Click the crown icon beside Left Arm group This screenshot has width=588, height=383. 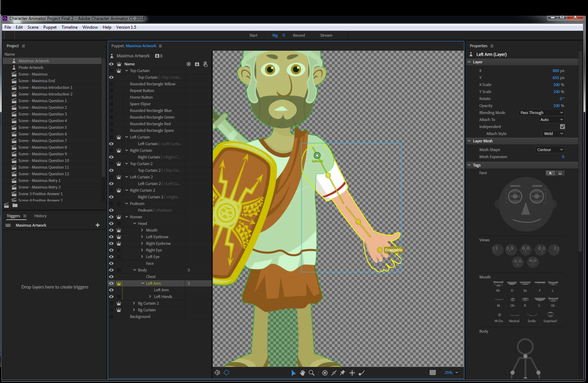119,283
